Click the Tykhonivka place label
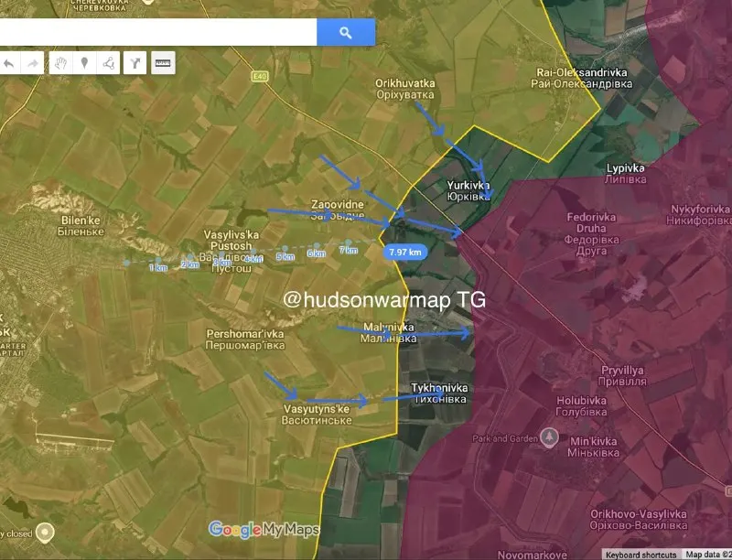This screenshot has width=732, height=560. tap(439, 393)
